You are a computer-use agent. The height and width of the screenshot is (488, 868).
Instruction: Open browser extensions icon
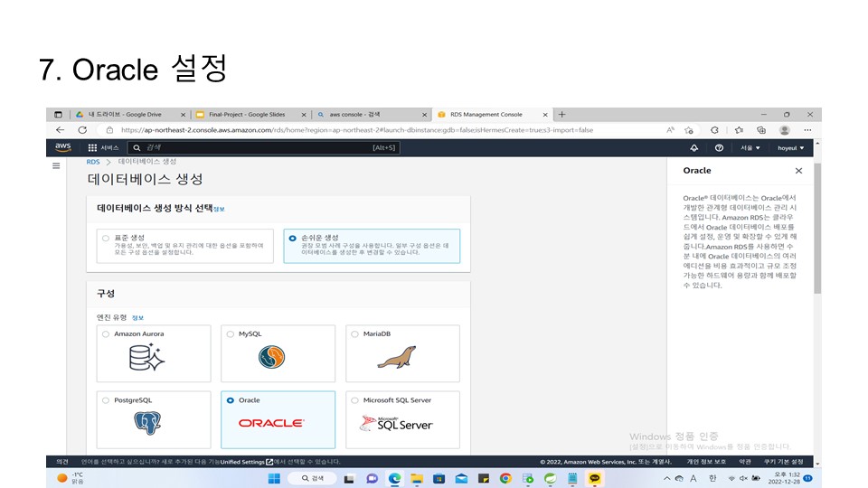point(714,130)
